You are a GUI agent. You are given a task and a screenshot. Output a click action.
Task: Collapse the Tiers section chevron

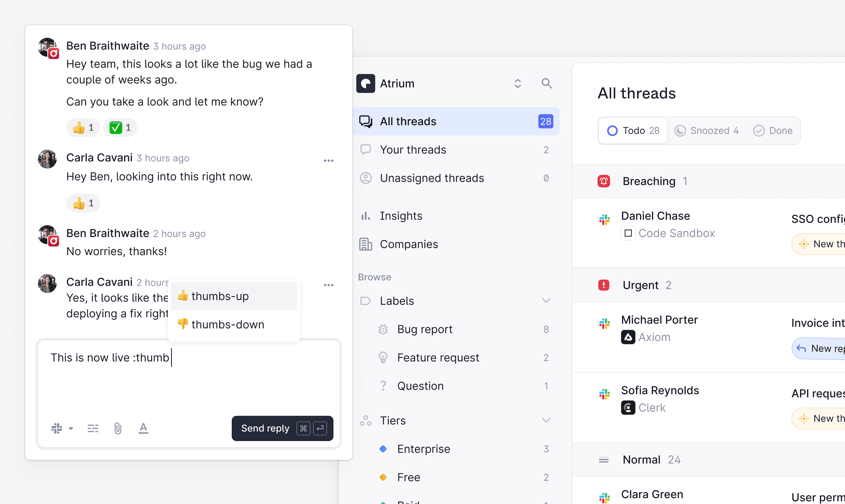point(546,421)
